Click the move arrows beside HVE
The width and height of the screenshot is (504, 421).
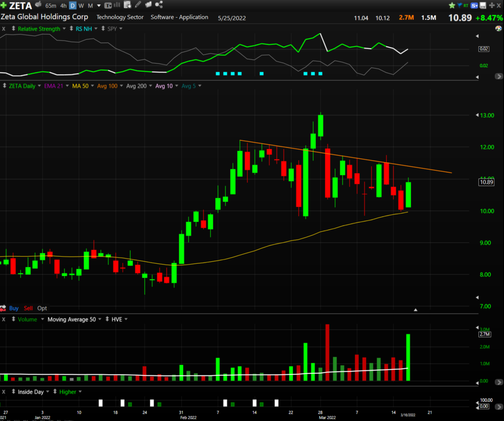tap(107, 319)
